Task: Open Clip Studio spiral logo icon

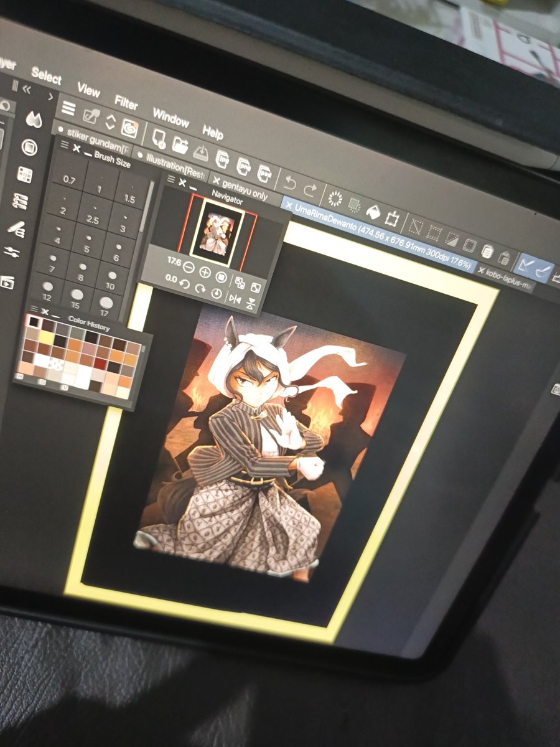Action: click(x=129, y=128)
